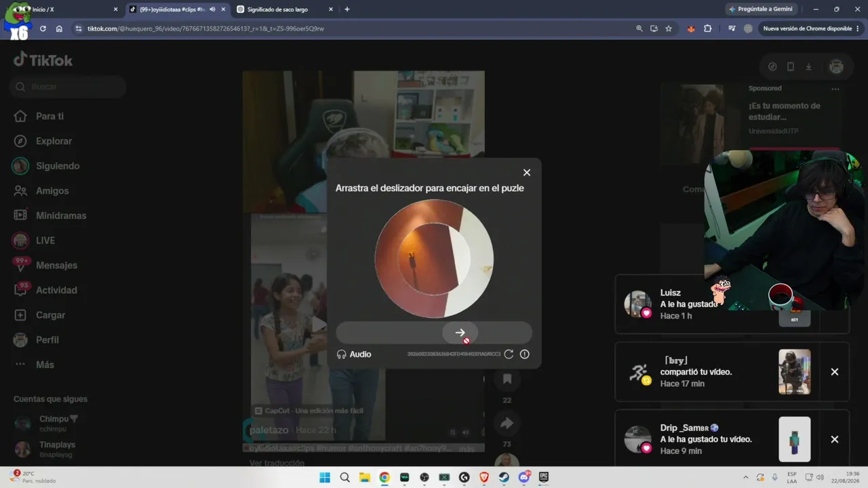Select Cargar to upload a video
Screen dimensions: 868x488
click(x=40, y=315)
